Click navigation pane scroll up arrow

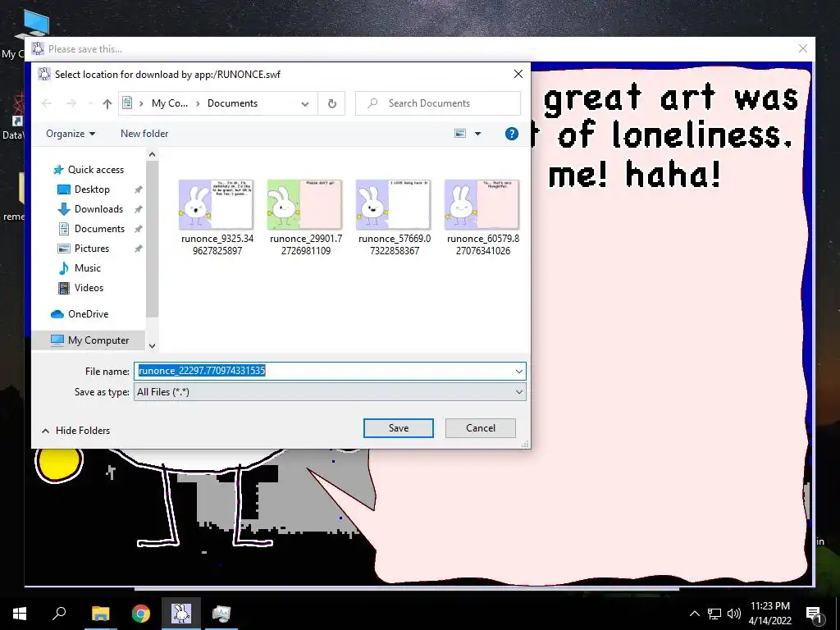tap(152, 154)
